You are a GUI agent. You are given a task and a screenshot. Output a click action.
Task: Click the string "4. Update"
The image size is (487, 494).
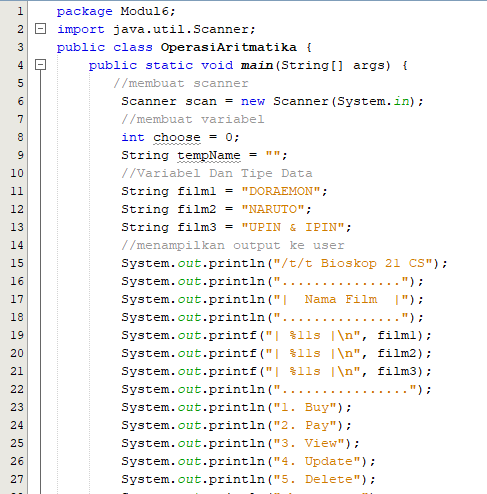pyautogui.click(x=317, y=462)
